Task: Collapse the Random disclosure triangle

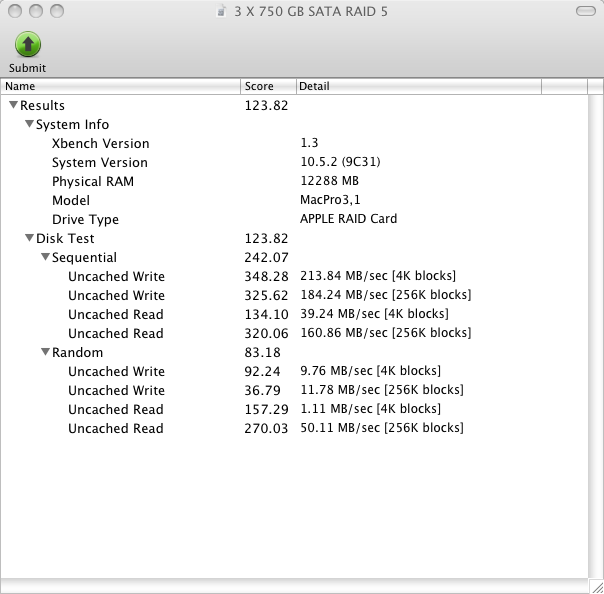Action: (45, 352)
